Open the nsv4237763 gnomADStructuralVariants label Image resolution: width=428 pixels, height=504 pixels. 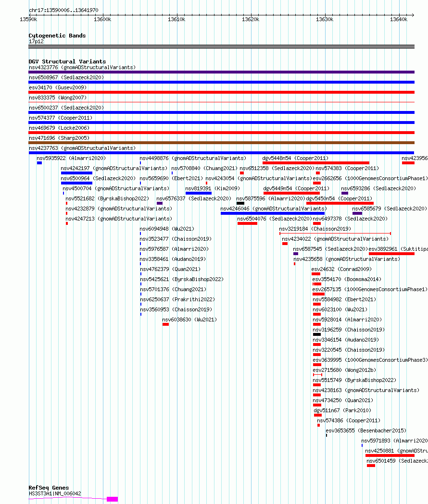point(82,148)
